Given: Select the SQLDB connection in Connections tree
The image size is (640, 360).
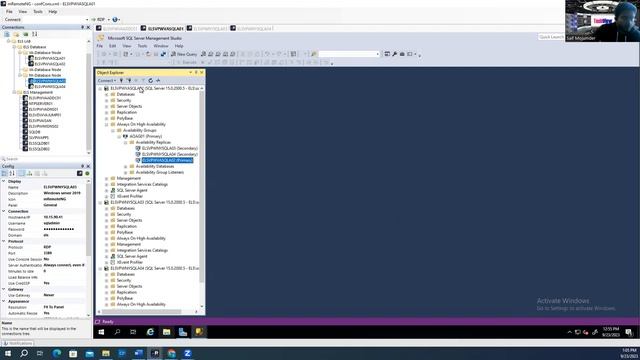Looking at the screenshot, I should click(x=35, y=132).
